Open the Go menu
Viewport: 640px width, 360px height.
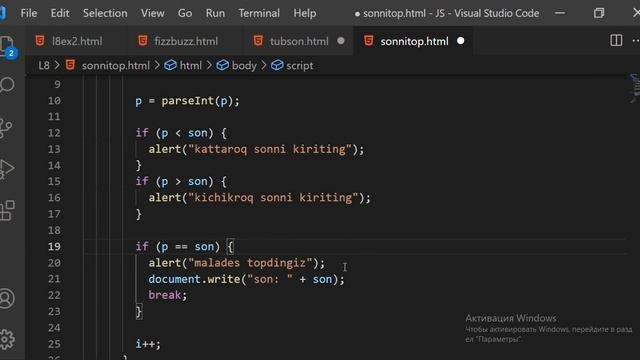click(184, 13)
